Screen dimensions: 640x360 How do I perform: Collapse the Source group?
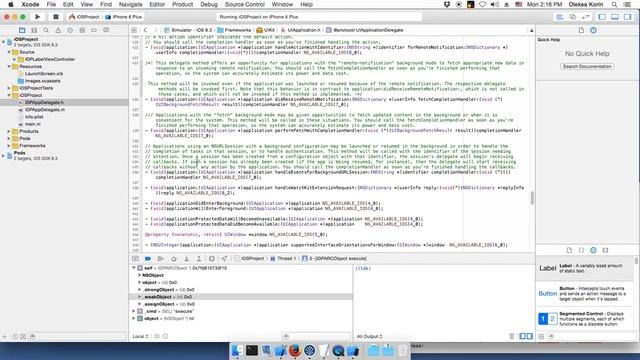coord(9,52)
